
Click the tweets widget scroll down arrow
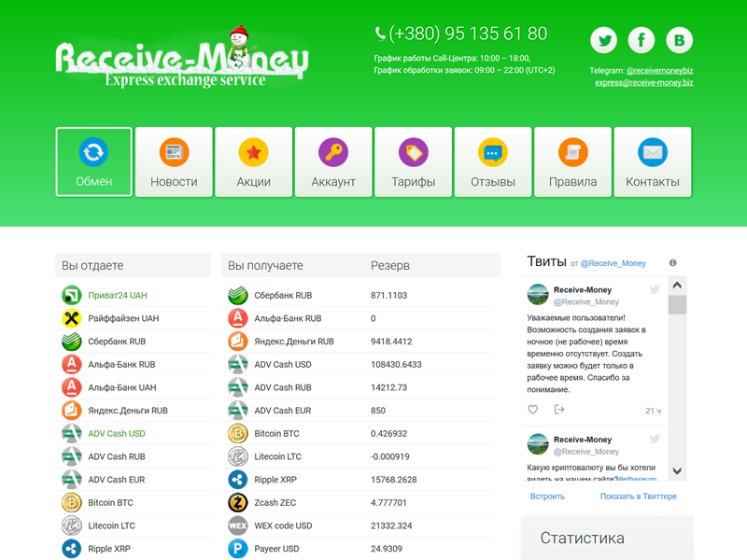click(x=677, y=471)
